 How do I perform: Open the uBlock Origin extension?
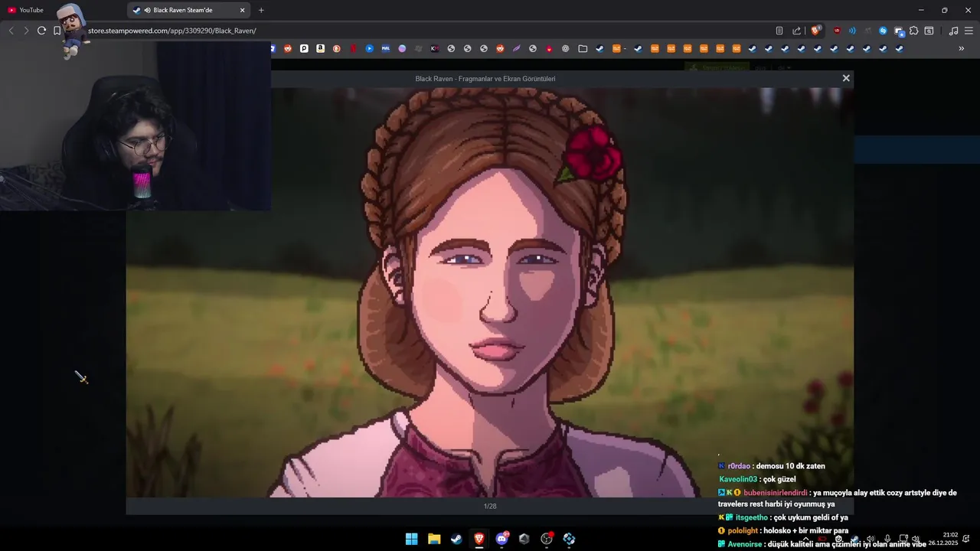[x=836, y=31]
